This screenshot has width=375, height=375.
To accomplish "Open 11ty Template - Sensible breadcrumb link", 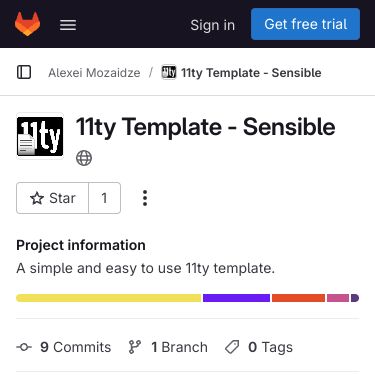I will [x=251, y=73].
